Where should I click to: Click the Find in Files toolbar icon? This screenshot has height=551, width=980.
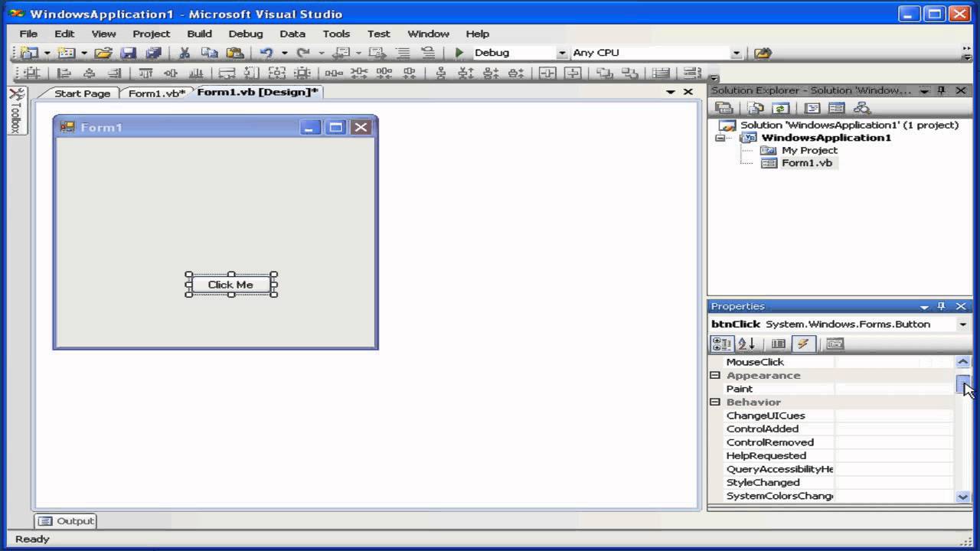(x=762, y=53)
